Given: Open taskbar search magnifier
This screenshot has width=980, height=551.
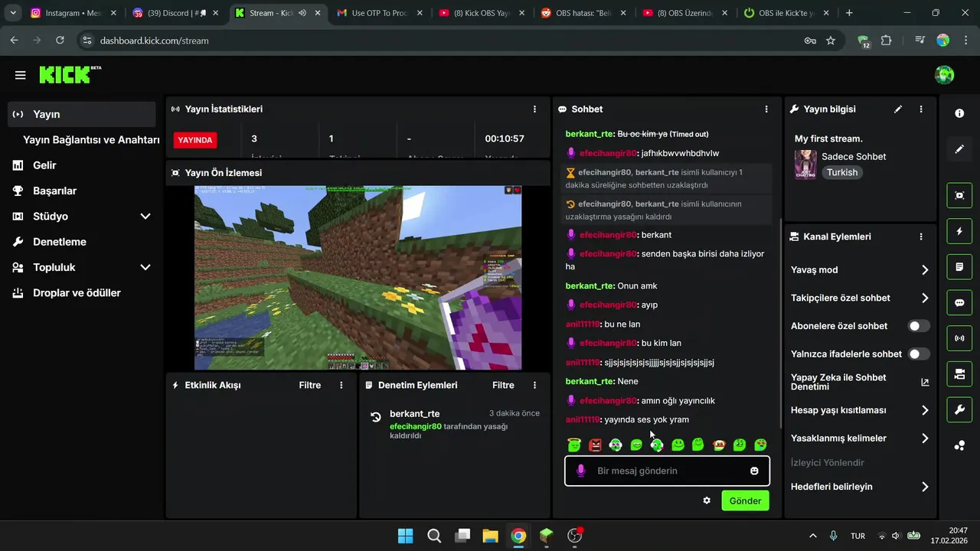Looking at the screenshot, I should coord(433,536).
